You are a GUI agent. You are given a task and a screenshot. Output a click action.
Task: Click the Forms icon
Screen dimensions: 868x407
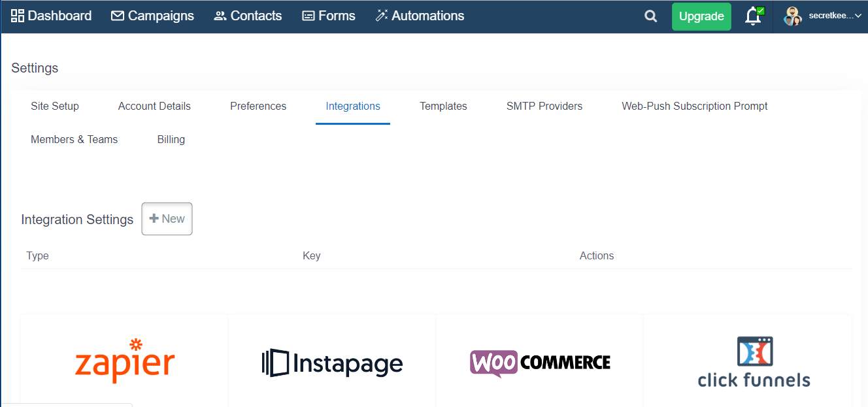point(309,16)
